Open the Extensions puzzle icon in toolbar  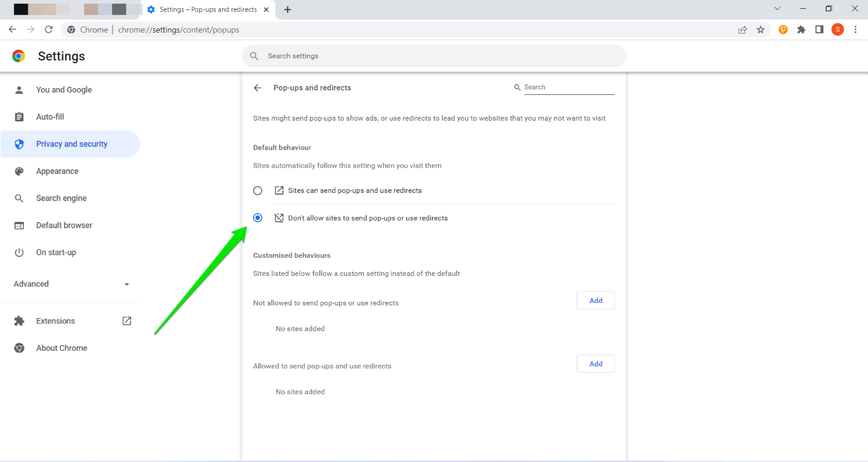pyautogui.click(x=801, y=30)
